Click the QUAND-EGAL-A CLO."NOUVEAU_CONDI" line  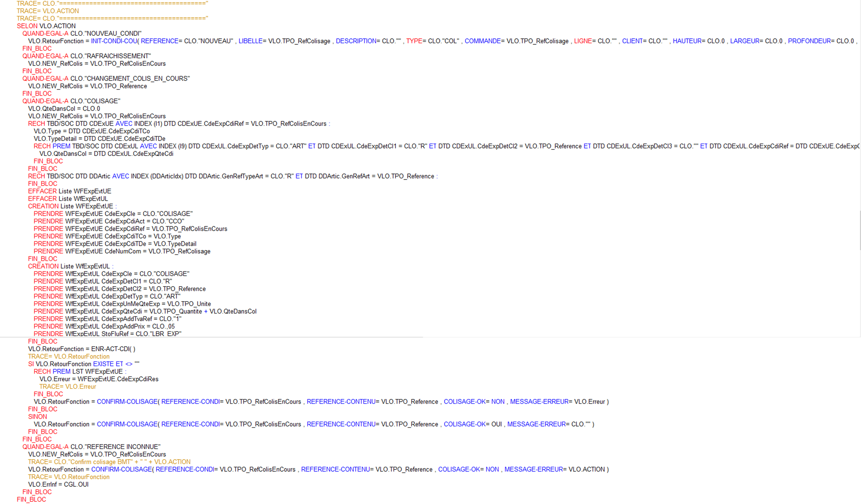[82, 33]
